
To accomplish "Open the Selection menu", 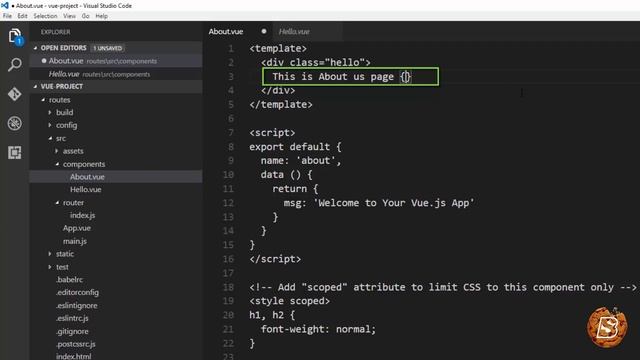I will pyautogui.click(x=45, y=16).
